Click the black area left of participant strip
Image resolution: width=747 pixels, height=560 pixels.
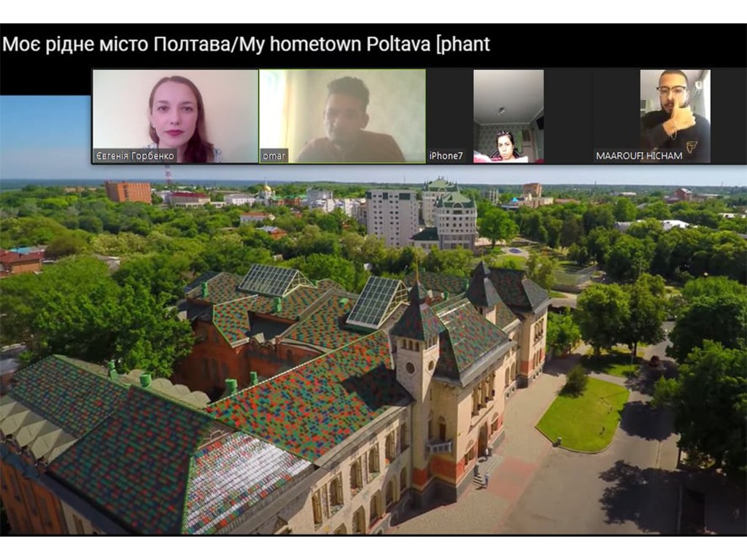45,80
